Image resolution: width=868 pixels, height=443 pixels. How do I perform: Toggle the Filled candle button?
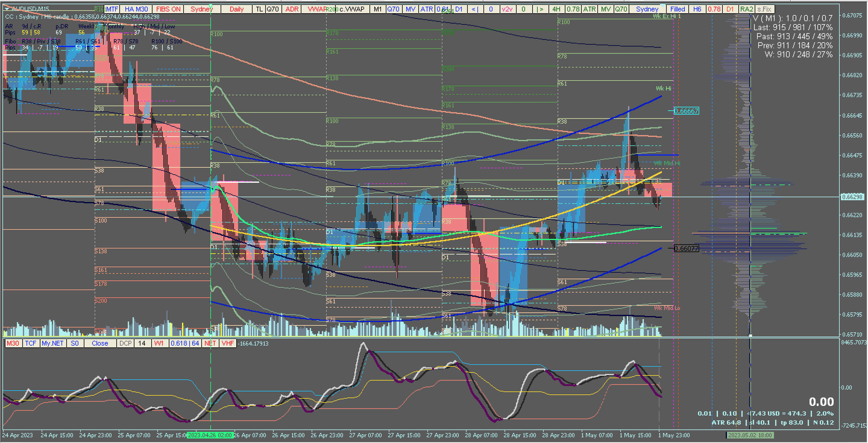(677, 9)
